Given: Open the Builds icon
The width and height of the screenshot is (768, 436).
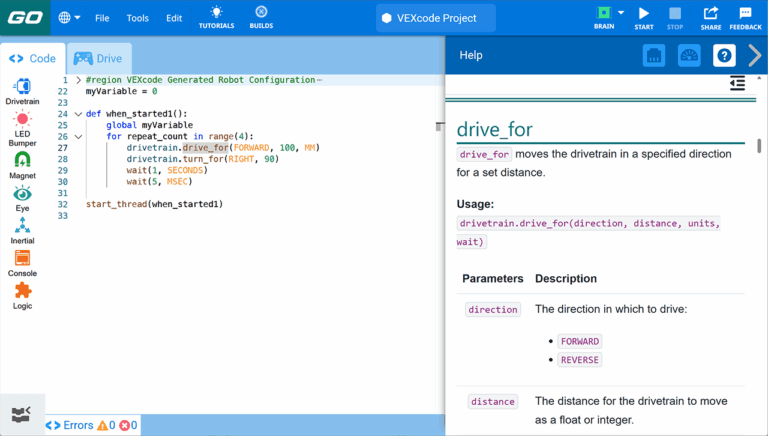Looking at the screenshot, I should [x=261, y=18].
